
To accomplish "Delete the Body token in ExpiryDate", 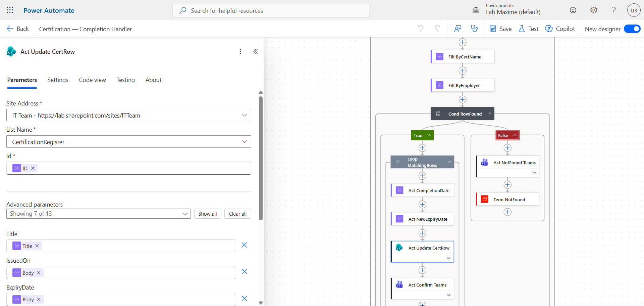I will (39, 299).
